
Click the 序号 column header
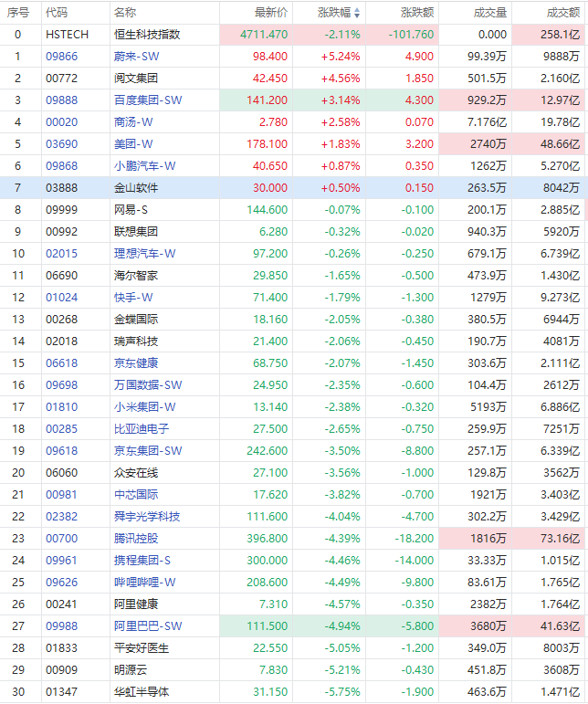click(x=18, y=13)
